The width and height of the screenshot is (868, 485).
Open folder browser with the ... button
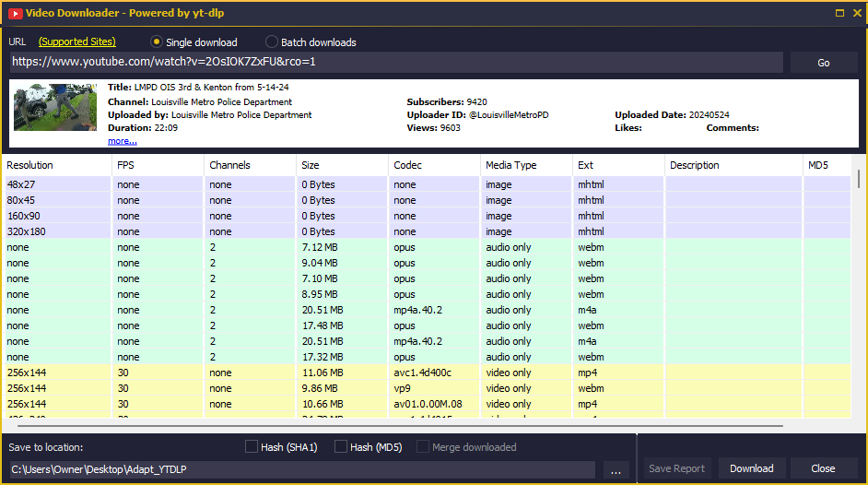pyautogui.click(x=616, y=470)
